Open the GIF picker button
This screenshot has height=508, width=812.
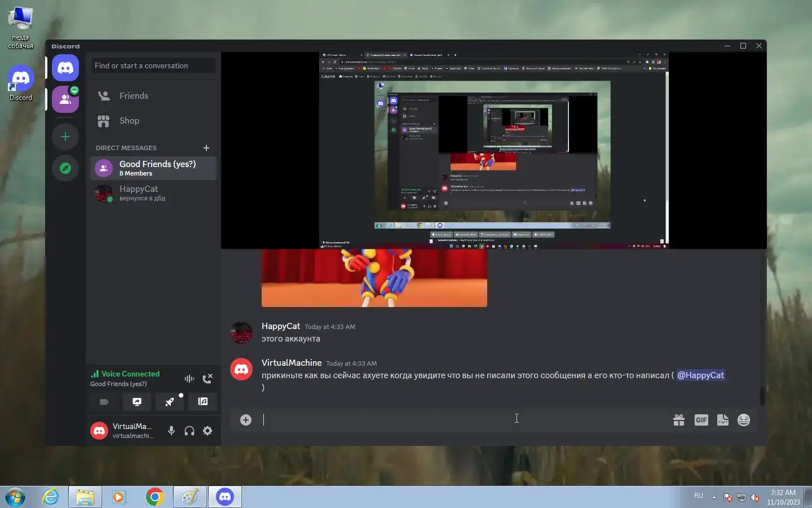701,420
